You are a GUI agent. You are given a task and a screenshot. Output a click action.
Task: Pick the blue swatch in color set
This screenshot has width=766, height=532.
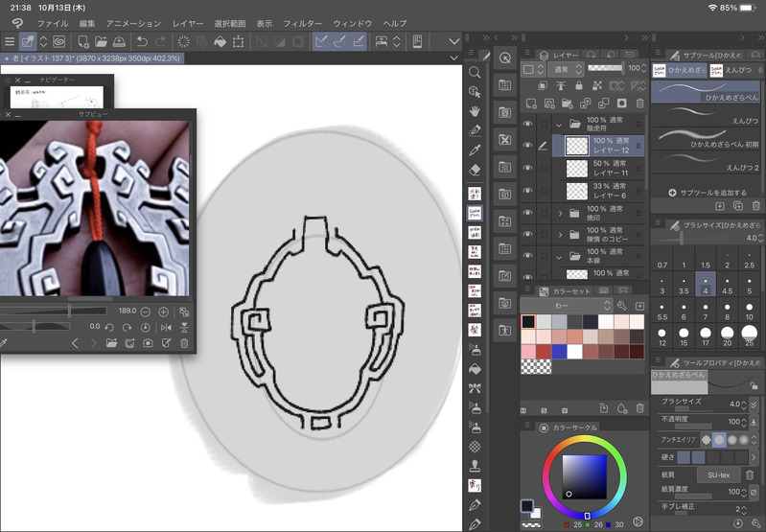click(559, 352)
